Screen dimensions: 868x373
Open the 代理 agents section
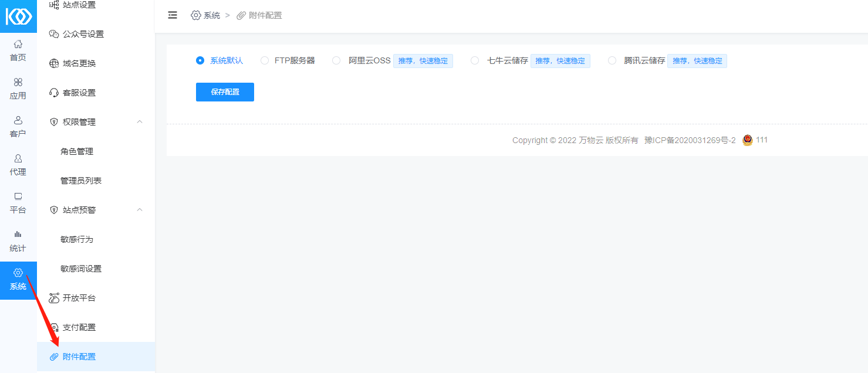[x=18, y=165]
